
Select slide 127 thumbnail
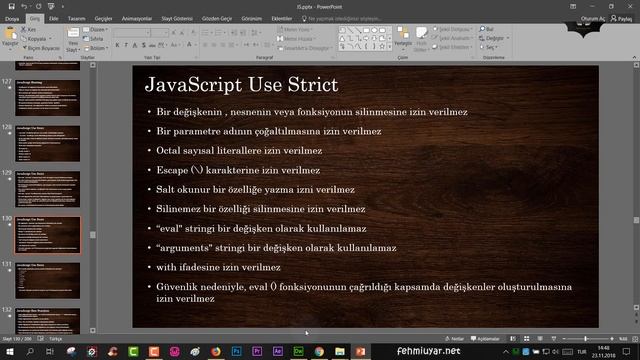tap(48, 98)
